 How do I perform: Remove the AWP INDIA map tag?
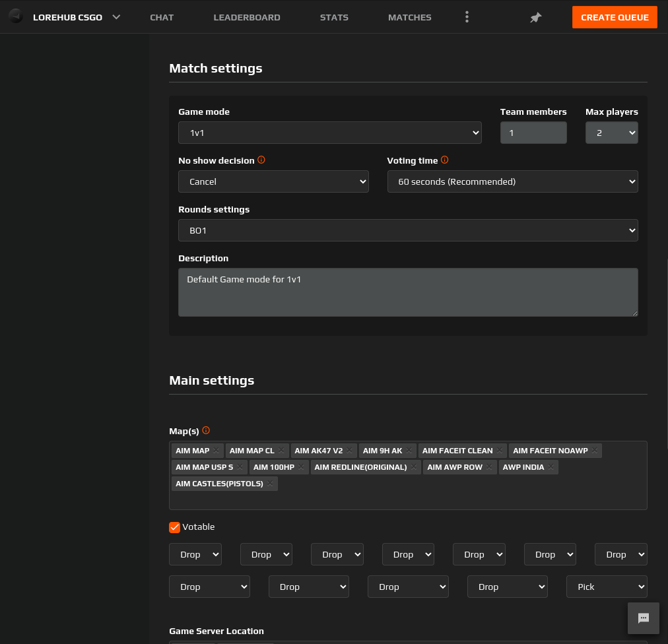click(550, 466)
